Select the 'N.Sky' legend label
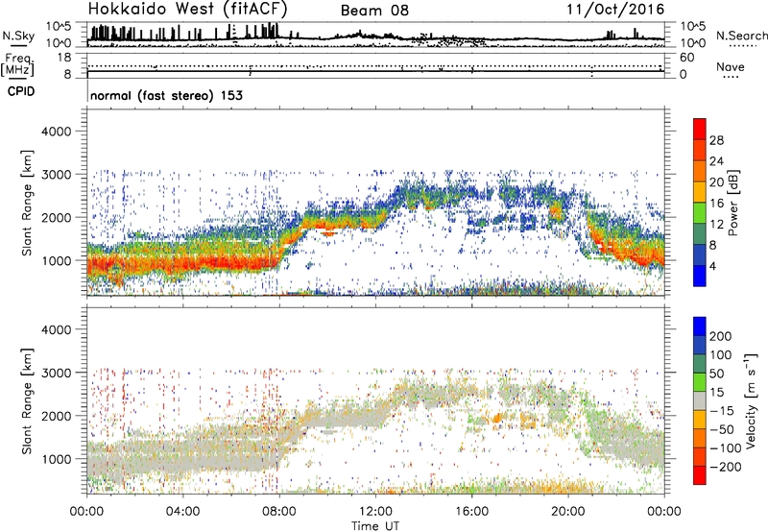 coord(18,36)
